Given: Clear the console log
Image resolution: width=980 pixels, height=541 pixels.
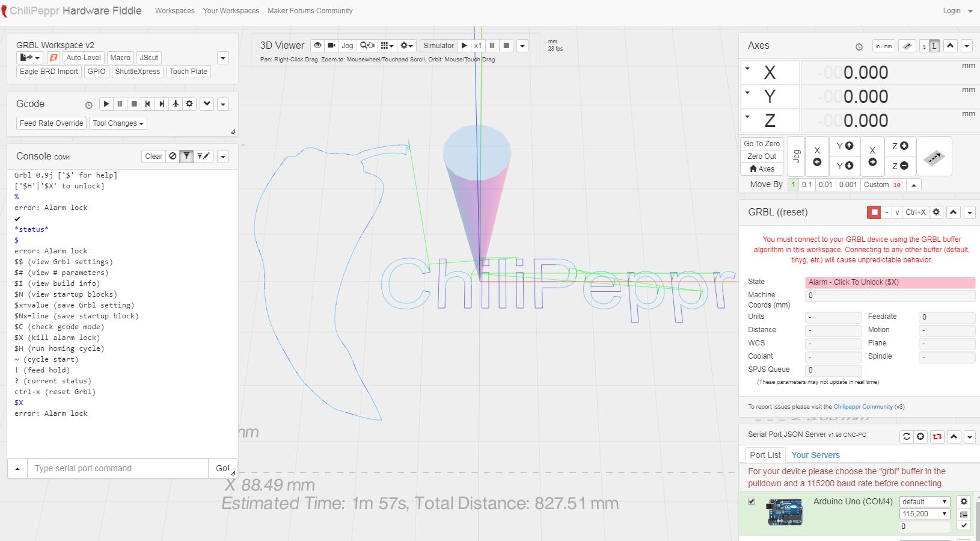Looking at the screenshot, I should (154, 156).
